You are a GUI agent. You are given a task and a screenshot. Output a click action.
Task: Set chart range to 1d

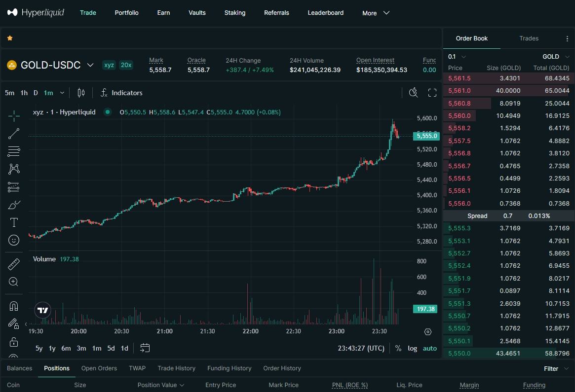[x=125, y=349]
